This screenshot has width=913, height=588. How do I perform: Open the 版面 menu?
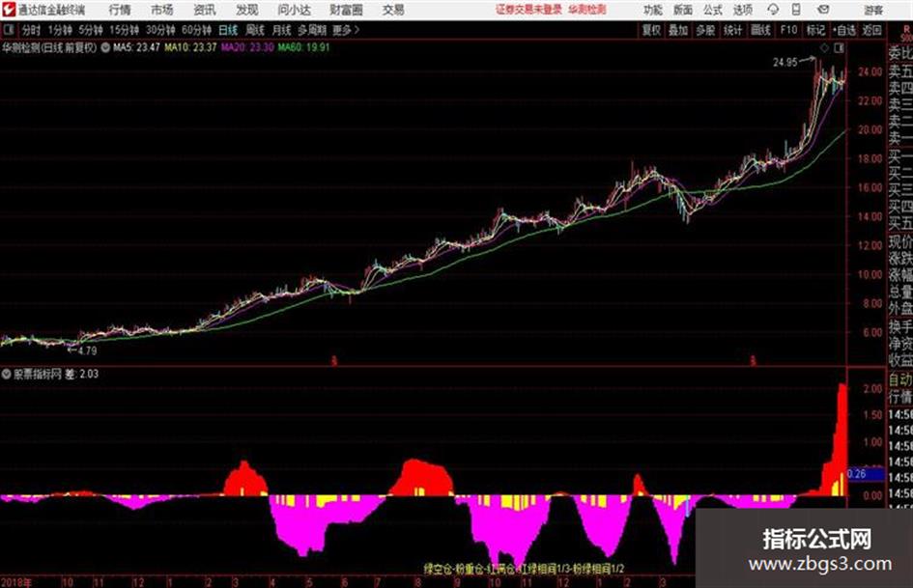click(x=683, y=10)
